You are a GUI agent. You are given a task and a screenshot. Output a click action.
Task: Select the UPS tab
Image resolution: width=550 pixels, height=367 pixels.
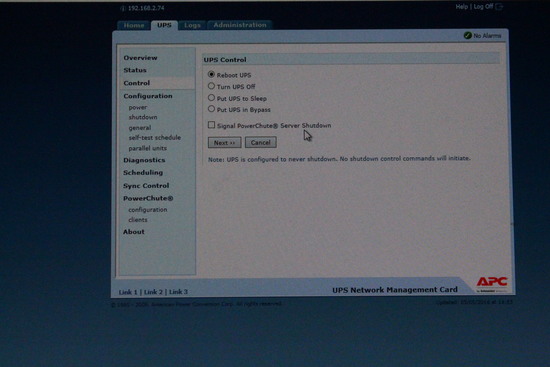coord(164,25)
